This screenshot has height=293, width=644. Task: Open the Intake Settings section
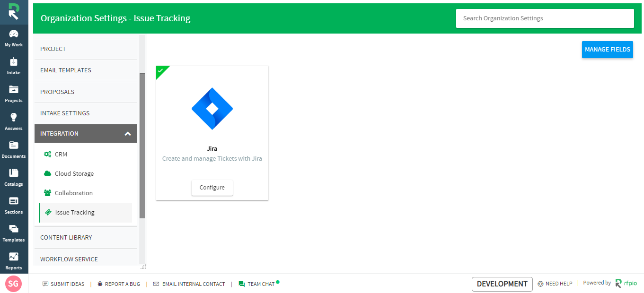pyautogui.click(x=86, y=113)
